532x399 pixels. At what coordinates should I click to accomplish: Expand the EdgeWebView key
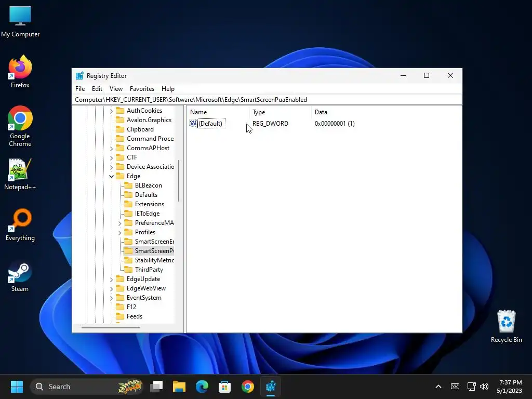pos(111,289)
